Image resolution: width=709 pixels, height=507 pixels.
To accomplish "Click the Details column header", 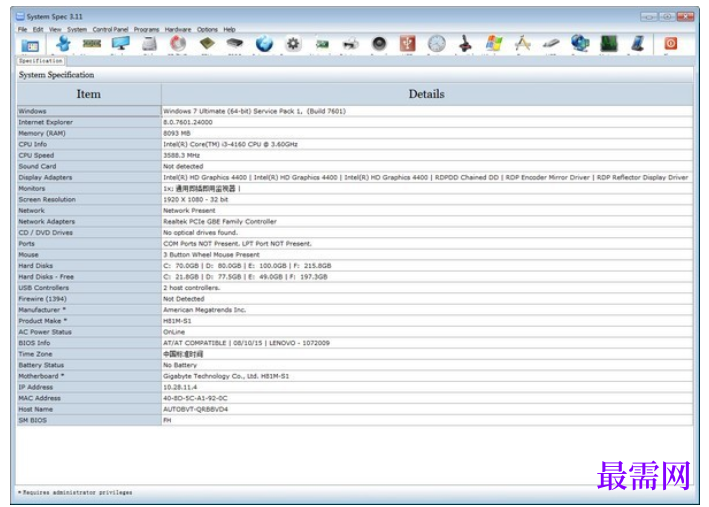I will click(x=426, y=94).
